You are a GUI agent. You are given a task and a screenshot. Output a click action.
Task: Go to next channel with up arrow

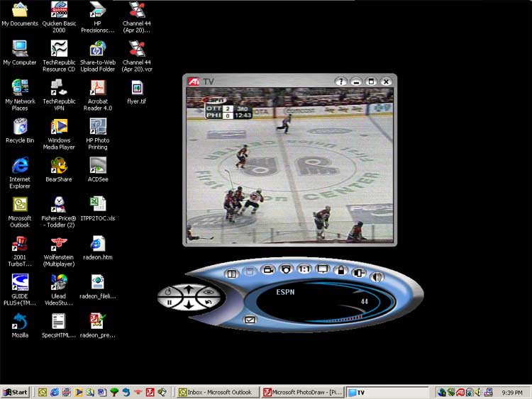(x=189, y=289)
